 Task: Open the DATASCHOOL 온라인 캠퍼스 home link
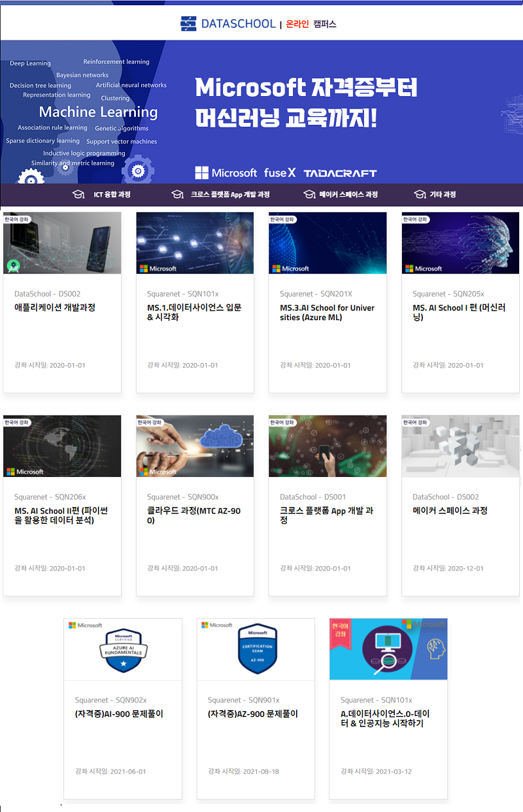(x=258, y=24)
